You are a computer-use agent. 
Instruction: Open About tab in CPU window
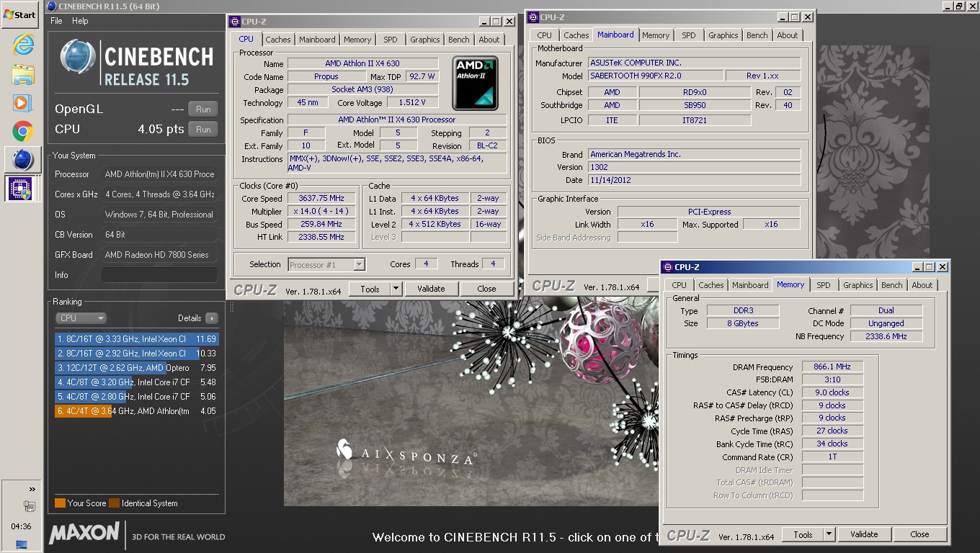coord(489,40)
